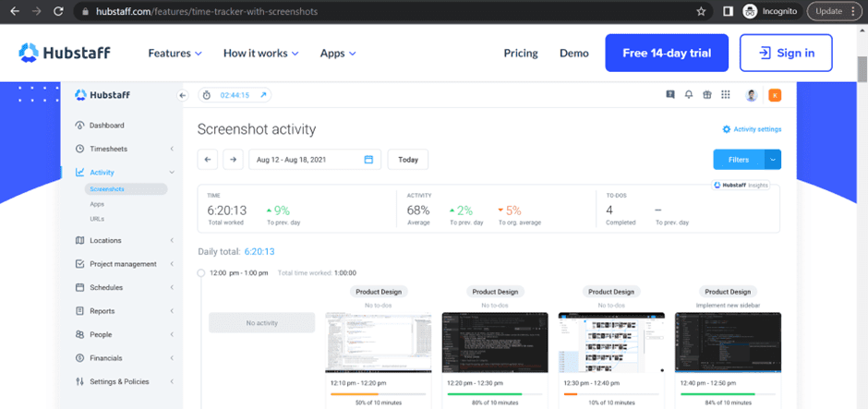Screen dimensions: 868x409
Task: Go to previous date range arrow
Action: [208, 160]
